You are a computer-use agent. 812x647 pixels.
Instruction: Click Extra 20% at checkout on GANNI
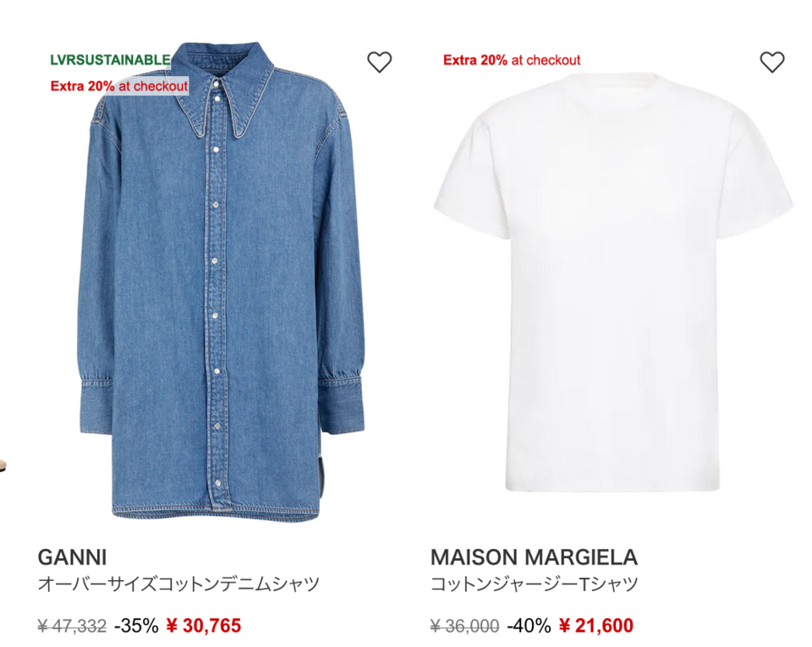119,86
